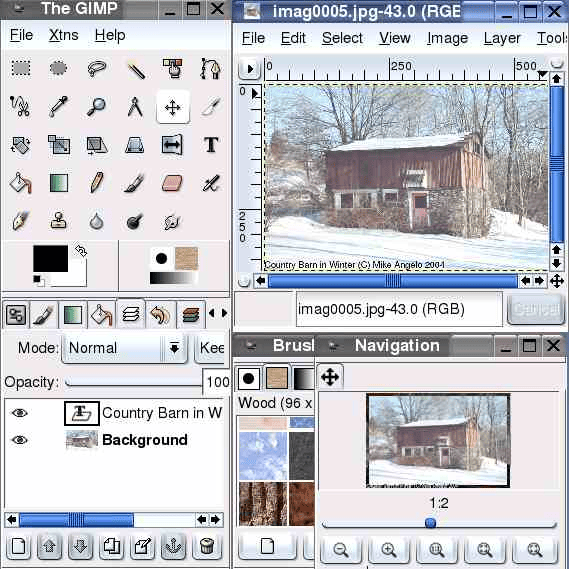
Task: Click the Cancel button
Action: (536, 309)
